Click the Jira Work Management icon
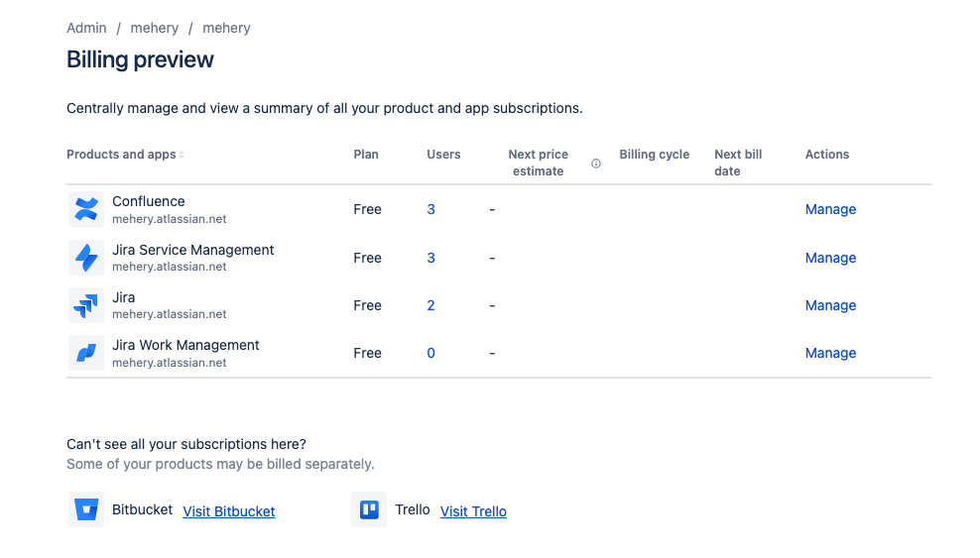The image size is (980, 558). click(x=86, y=353)
